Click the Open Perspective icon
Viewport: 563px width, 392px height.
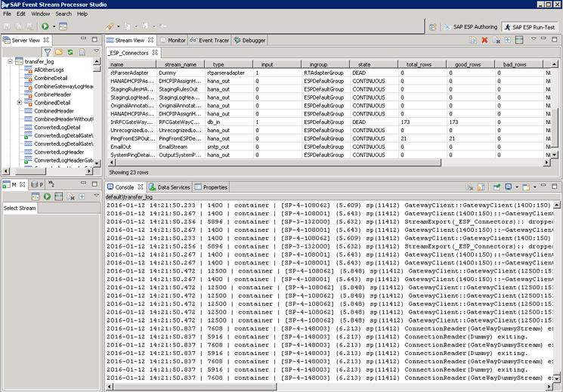(x=432, y=26)
